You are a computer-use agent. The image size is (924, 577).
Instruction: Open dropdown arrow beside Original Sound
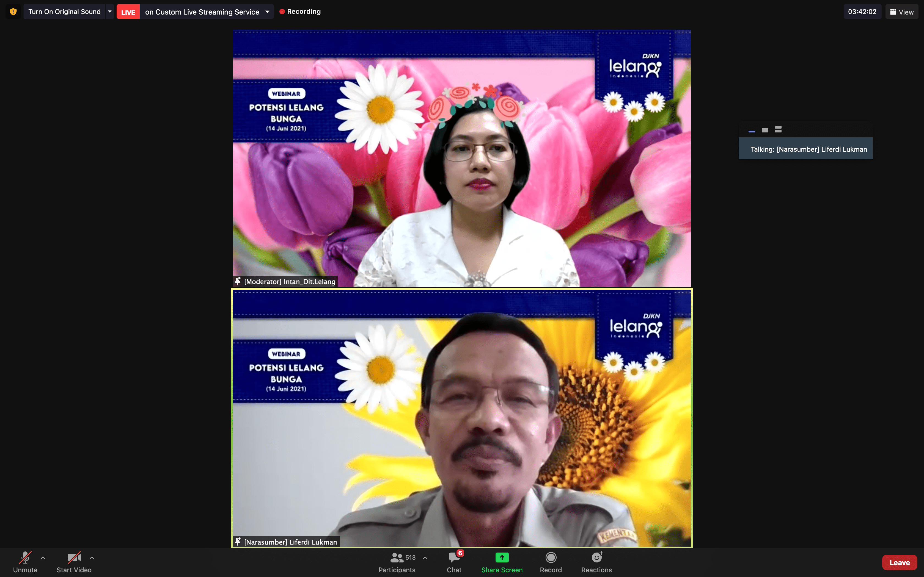pyautogui.click(x=109, y=12)
